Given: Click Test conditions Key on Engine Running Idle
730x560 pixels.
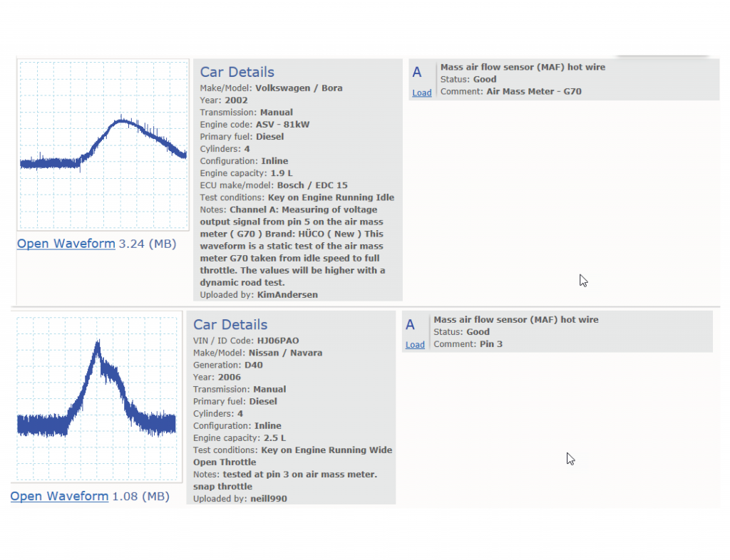Looking at the screenshot, I should pyautogui.click(x=297, y=197).
